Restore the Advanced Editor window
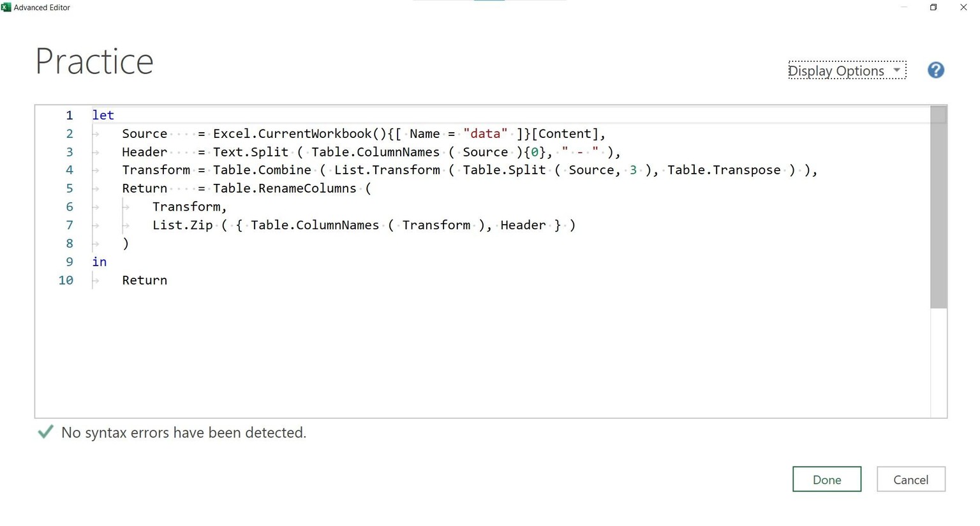Image resolution: width=980 pixels, height=526 pixels. [933, 7]
